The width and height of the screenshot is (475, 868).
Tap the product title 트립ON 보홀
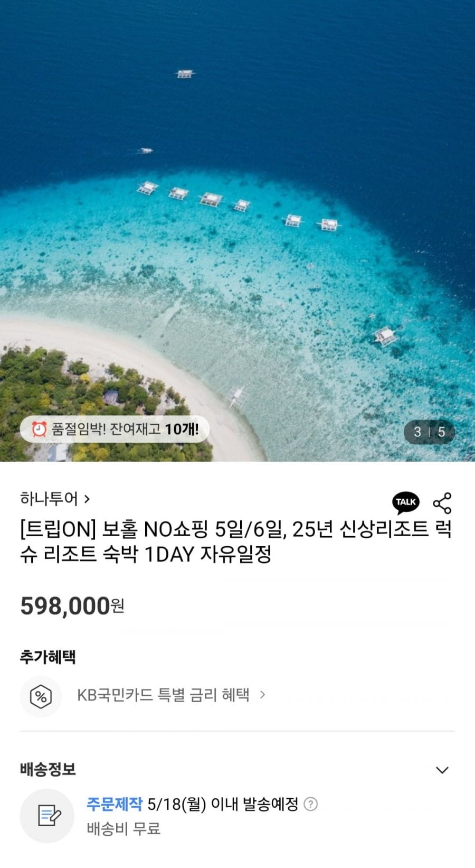[236, 542]
